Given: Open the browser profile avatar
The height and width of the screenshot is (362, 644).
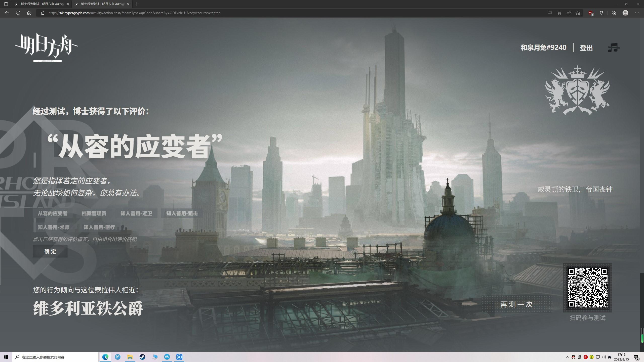Looking at the screenshot, I should 625,13.
